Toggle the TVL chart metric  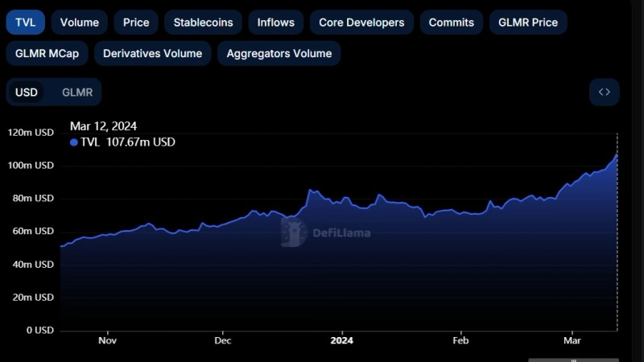click(x=26, y=23)
